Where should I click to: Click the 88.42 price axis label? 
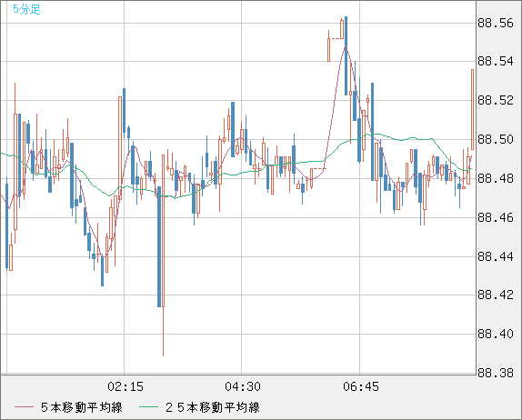(x=496, y=295)
